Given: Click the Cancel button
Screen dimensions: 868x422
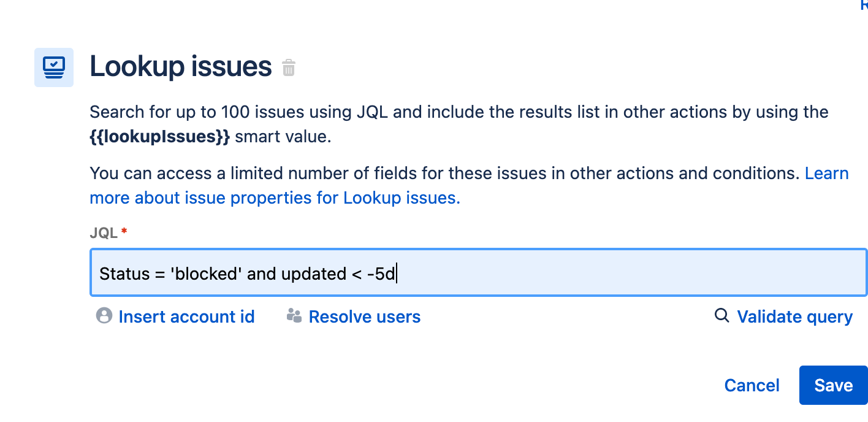Looking at the screenshot, I should (x=752, y=385).
